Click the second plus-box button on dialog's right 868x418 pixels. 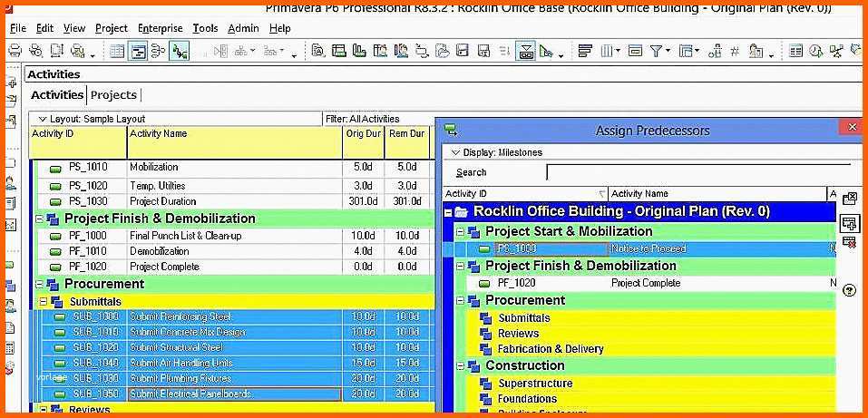[x=849, y=223]
